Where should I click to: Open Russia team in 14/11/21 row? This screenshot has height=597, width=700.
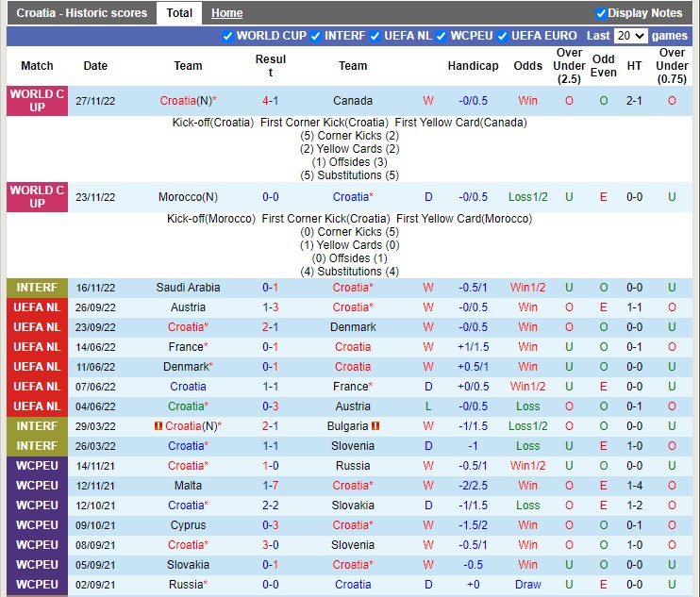click(x=353, y=466)
